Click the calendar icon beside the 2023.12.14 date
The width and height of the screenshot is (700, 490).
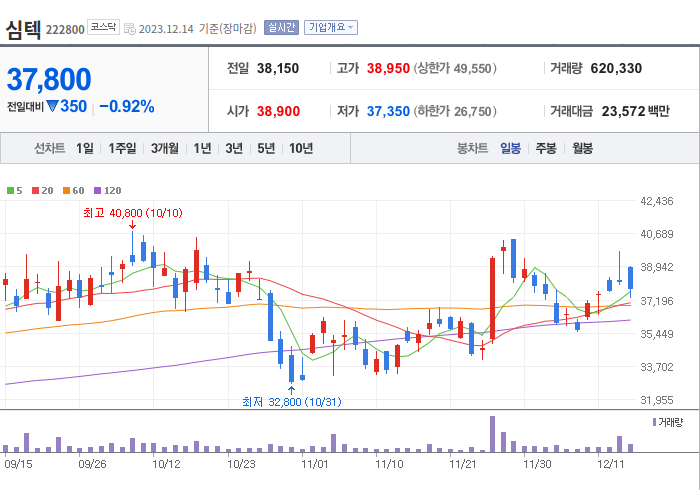[x=129, y=29]
